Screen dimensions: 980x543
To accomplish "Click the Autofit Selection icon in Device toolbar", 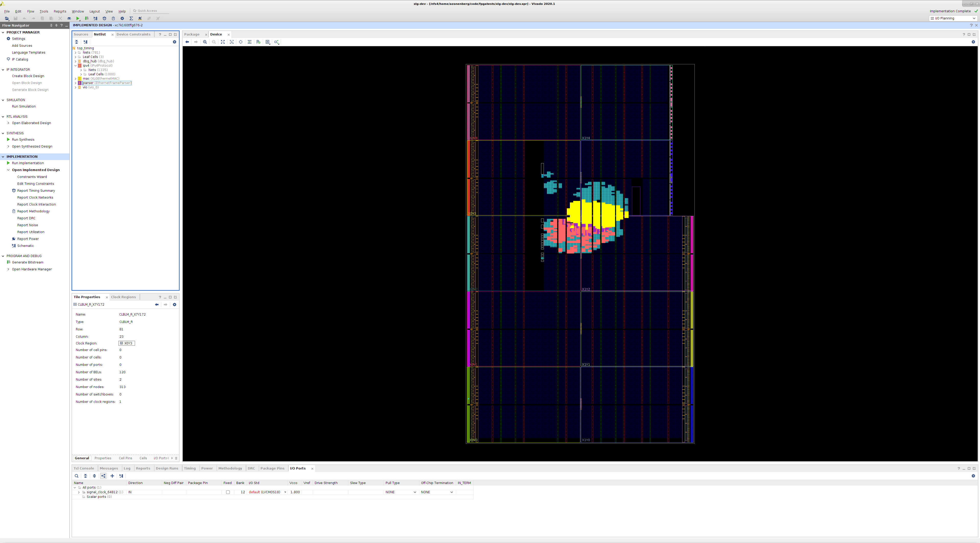I will [x=232, y=42].
